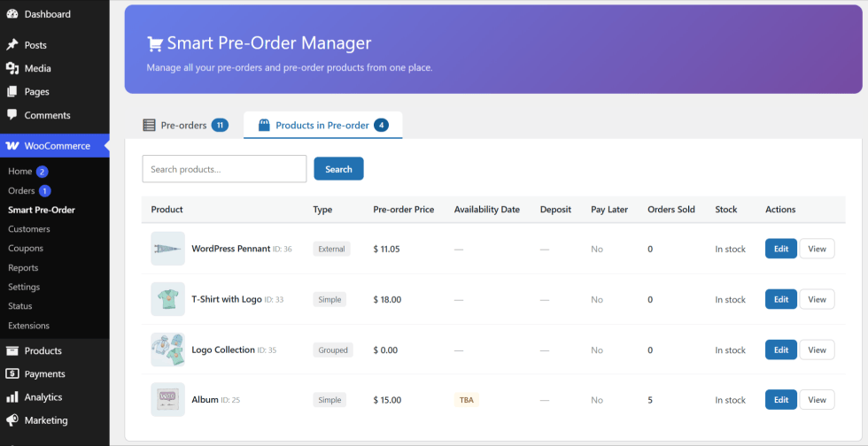Viewport: 868px width, 446px height.
Task: Edit the T-Shirt with Logo product
Action: tap(781, 299)
